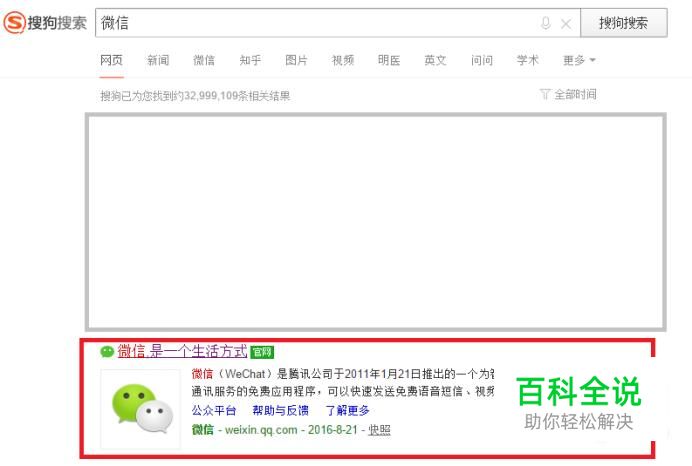Click the 搜狗搜索 search button
Image resolution: width=692 pixels, height=466 pixels.
coord(623,23)
